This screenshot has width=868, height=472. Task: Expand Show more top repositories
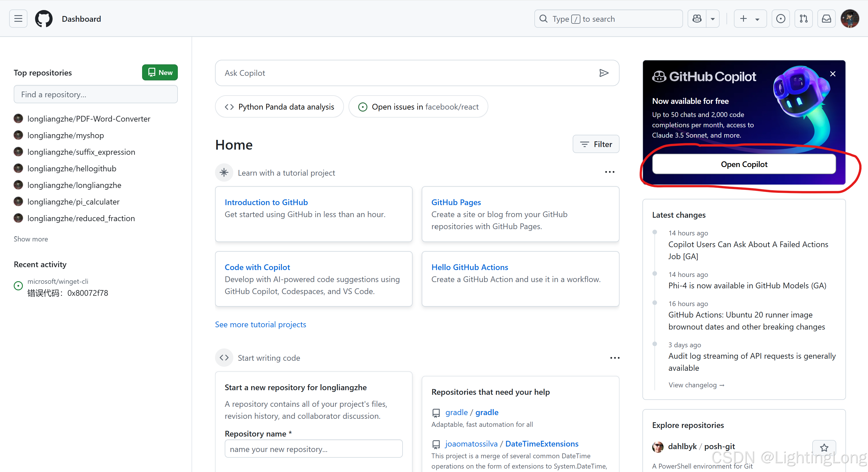(x=31, y=239)
